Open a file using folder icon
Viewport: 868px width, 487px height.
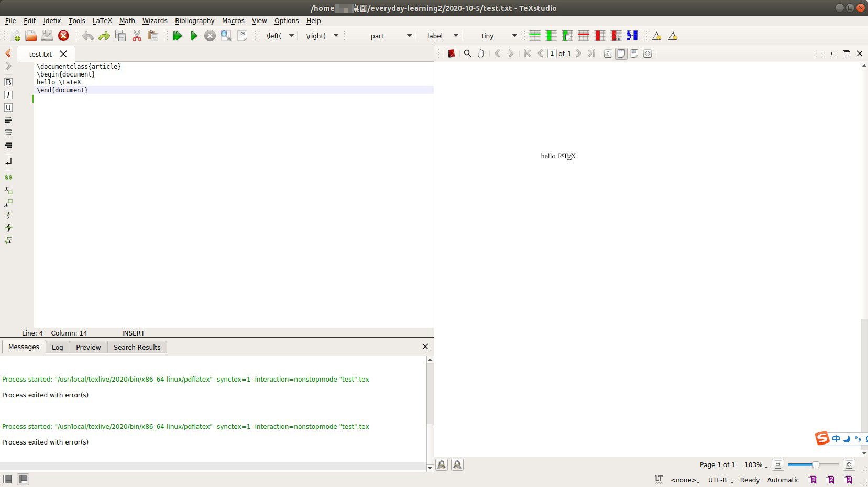[x=31, y=36]
